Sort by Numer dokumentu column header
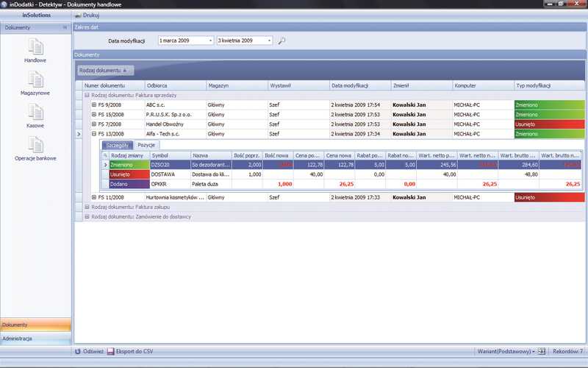Image resolution: width=588 pixels, height=368 pixels. click(114, 85)
